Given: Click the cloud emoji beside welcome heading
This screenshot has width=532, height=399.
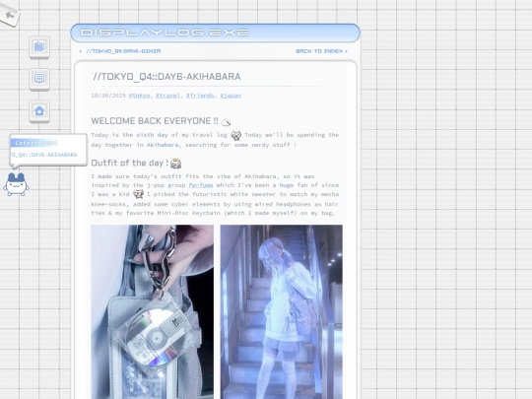Looking at the screenshot, I should [x=226, y=121].
